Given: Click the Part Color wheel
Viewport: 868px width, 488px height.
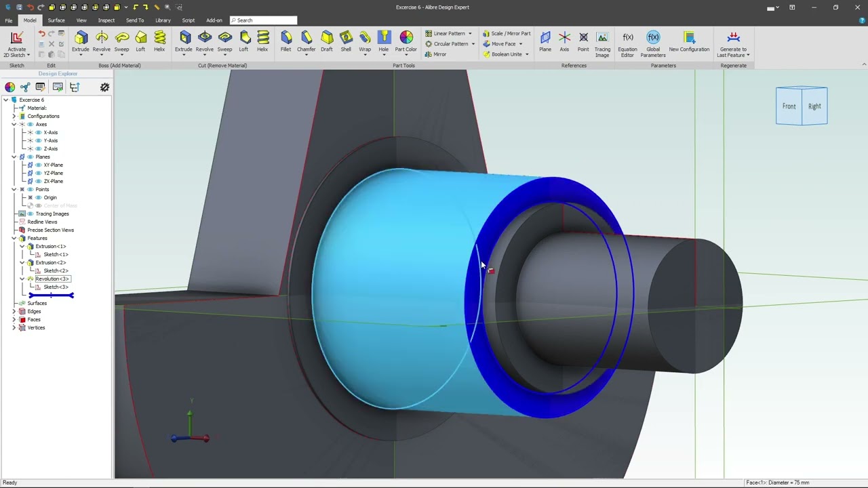Looking at the screenshot, I should point(406,38).
